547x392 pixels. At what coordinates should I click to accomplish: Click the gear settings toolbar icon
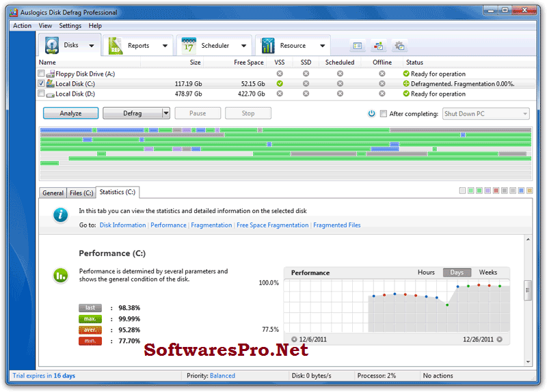click(399, 46)
